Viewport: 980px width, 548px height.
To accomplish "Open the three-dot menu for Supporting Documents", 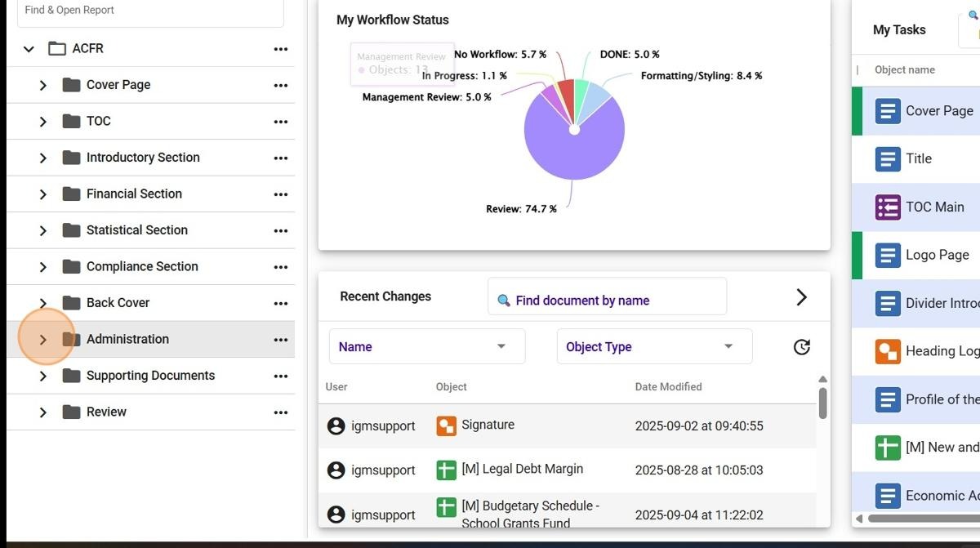I will (281, 376).
